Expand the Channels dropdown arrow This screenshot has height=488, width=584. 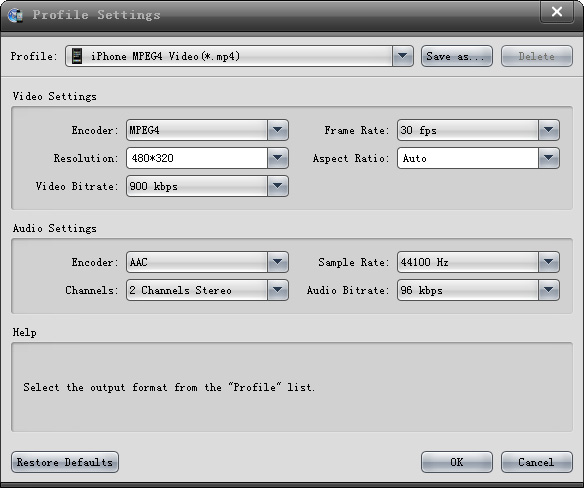[277, 290]
